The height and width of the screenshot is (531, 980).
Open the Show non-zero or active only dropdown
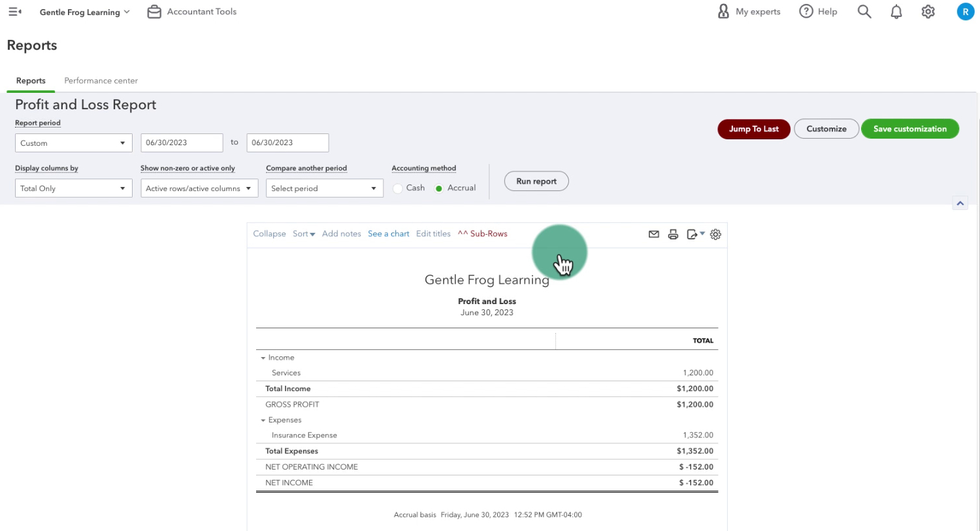[199, 188]
